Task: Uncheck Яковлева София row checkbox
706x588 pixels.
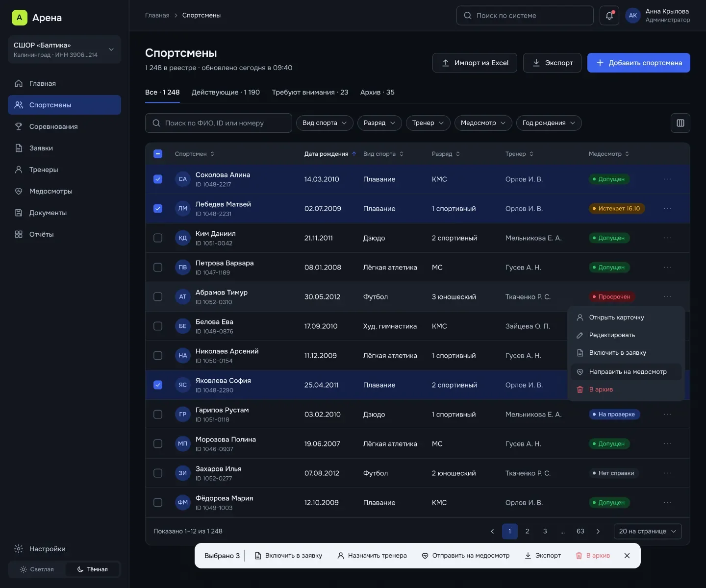Action: tap(158, 385)
